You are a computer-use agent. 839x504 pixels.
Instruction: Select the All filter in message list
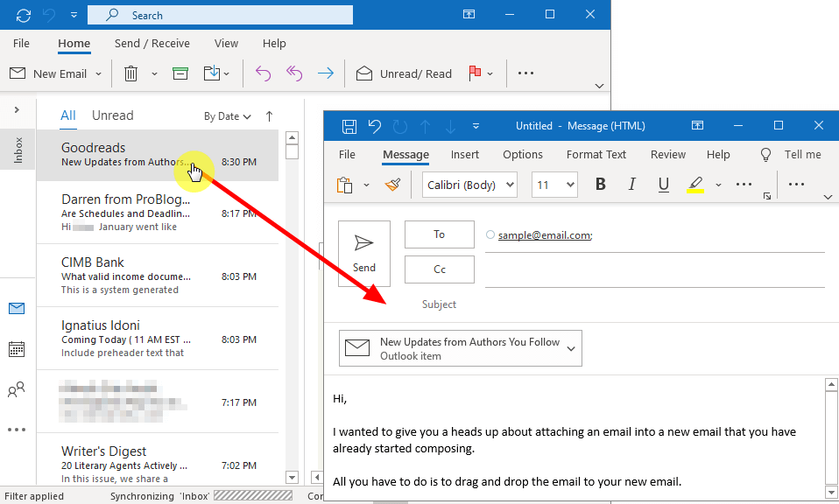pos(68,115)
